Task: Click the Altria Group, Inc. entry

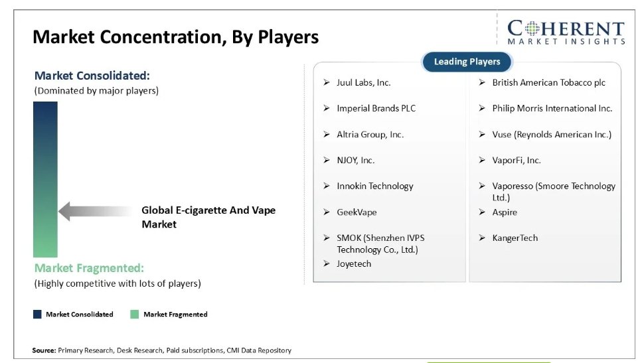Action: [370, 134]
